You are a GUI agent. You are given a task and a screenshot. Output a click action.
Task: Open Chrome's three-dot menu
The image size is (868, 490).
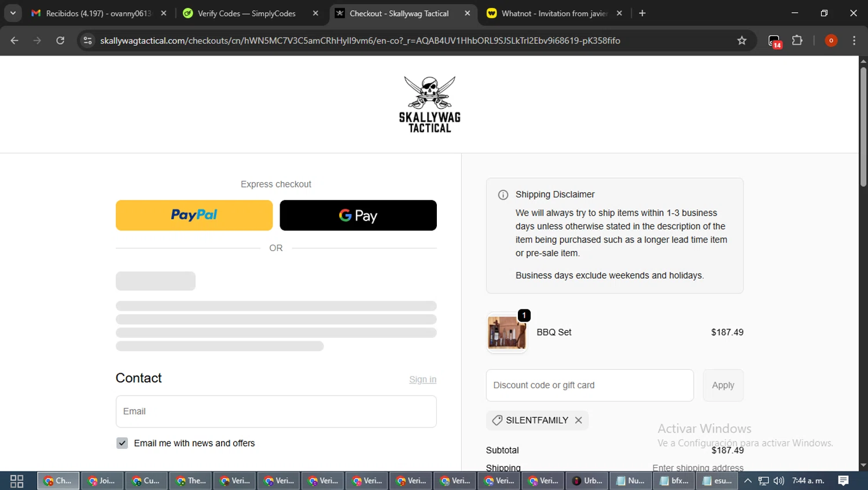click(x=854, y=40)
